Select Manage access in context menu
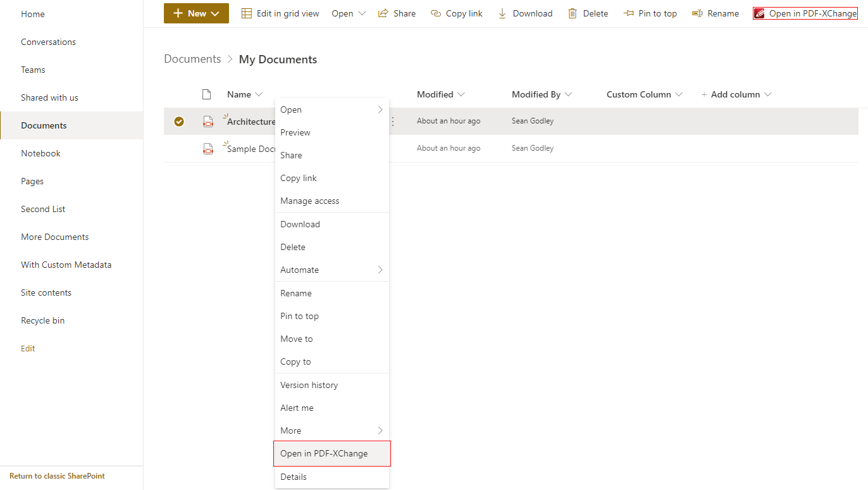The height and width of the screenshot is (490, 868). (x=332, y=201)
